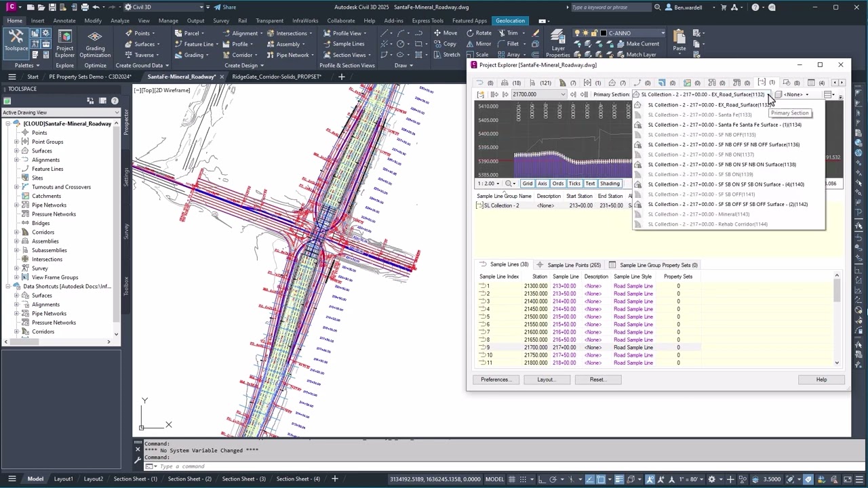Click the Make Current layer tool
Image resolution: width=868 pixels, height=488 pixels.
[x=636, y=44]
